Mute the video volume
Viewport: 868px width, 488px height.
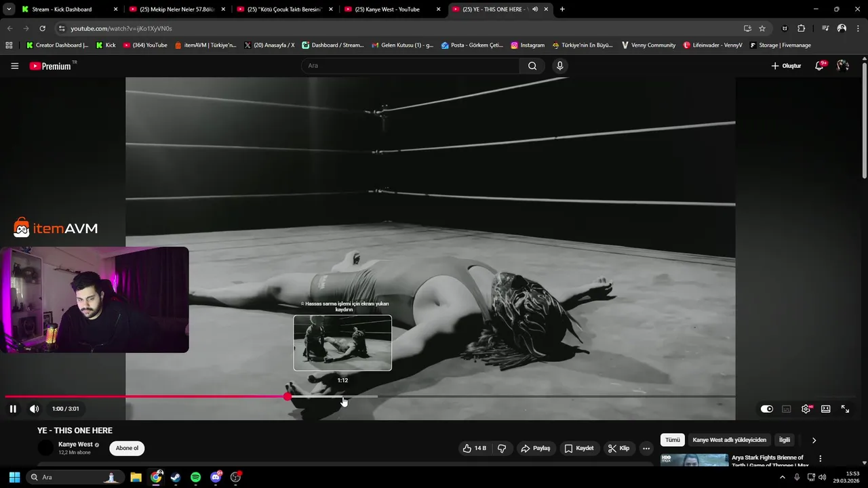[x=34, y=409]
